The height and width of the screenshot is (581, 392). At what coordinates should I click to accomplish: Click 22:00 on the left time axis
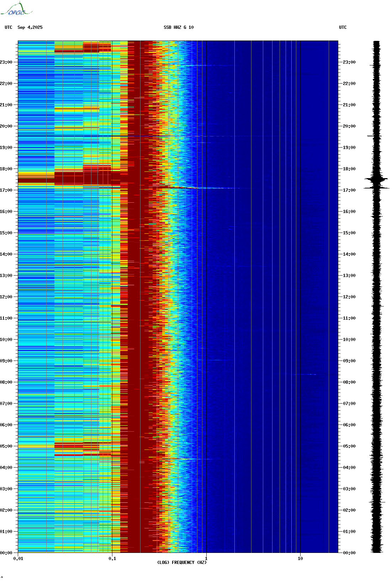pos(6,84)
